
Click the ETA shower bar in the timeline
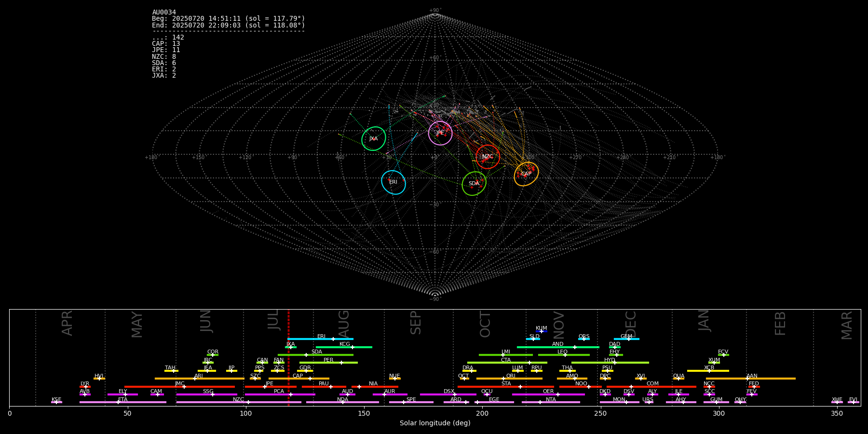pos(123,402)
